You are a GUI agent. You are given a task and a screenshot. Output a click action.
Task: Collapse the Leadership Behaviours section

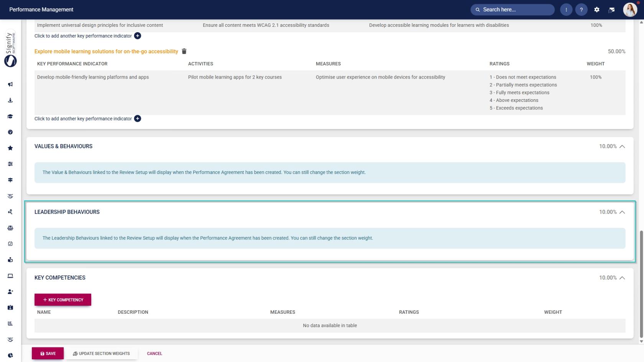(622, 212)
